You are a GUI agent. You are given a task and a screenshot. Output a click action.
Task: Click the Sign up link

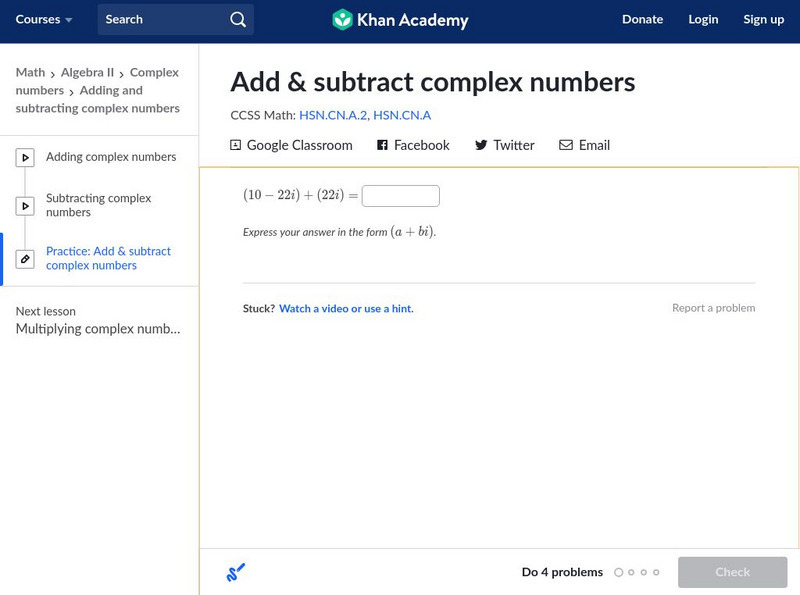pos(763,20)
